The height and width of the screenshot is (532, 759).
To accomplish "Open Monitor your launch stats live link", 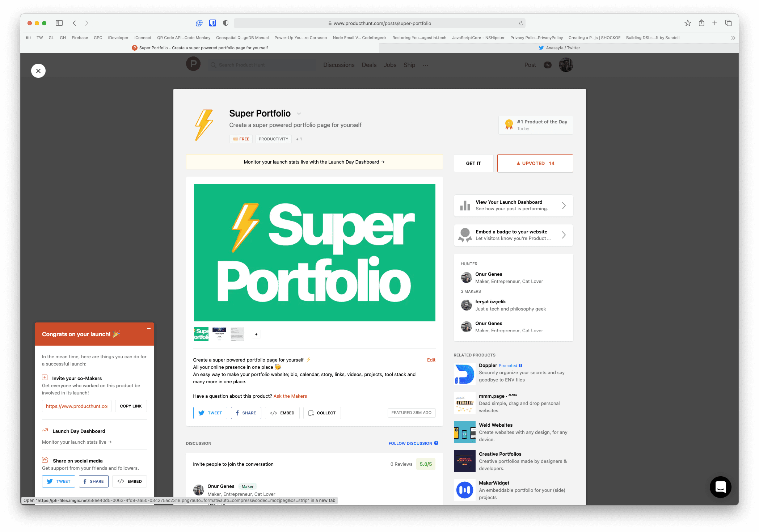I will [x=77, y=442].
